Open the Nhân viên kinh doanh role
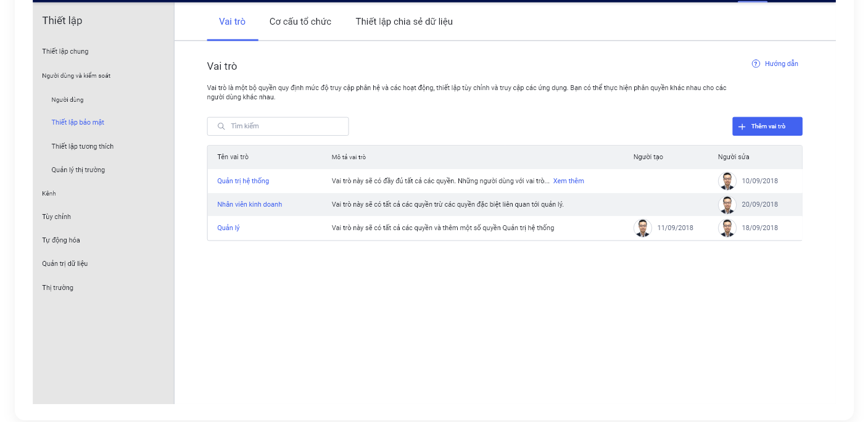Screen dimensions: 868x422 (249, 205)
